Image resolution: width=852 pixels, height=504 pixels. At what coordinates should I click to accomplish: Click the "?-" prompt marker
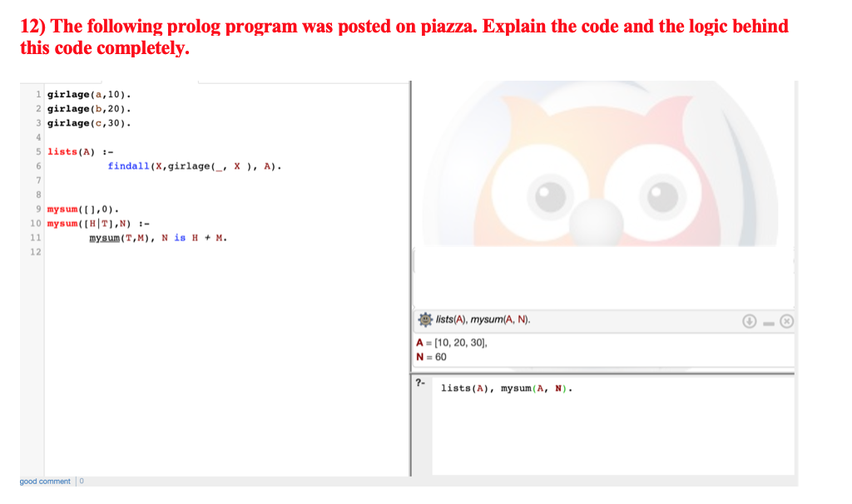[x=419, y=383]
